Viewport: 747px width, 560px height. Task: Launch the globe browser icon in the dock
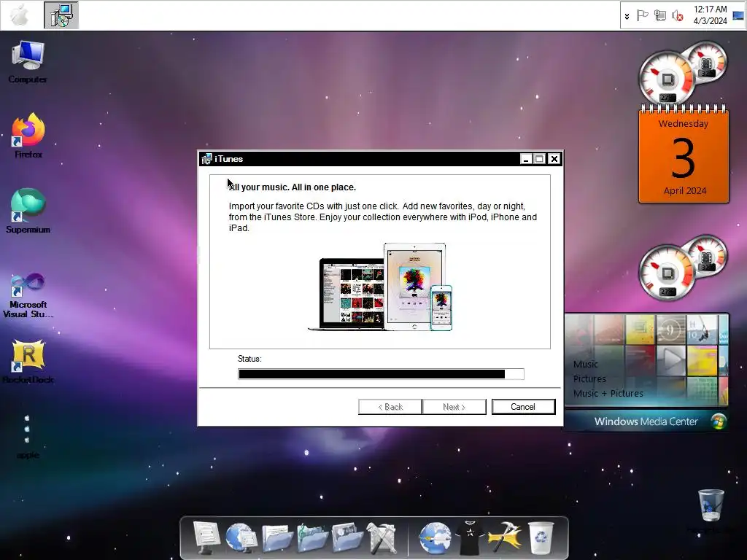pyautogui.click(x=435, y=537)
